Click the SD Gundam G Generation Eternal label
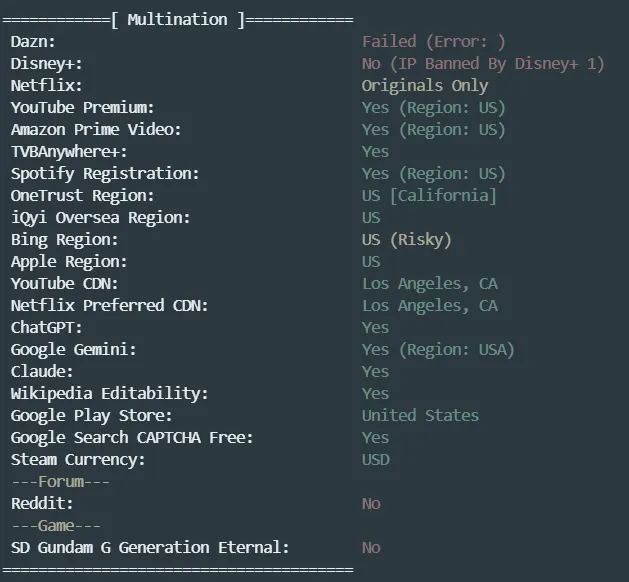Screen dimensions: 629x582 [x=150, y=548]
